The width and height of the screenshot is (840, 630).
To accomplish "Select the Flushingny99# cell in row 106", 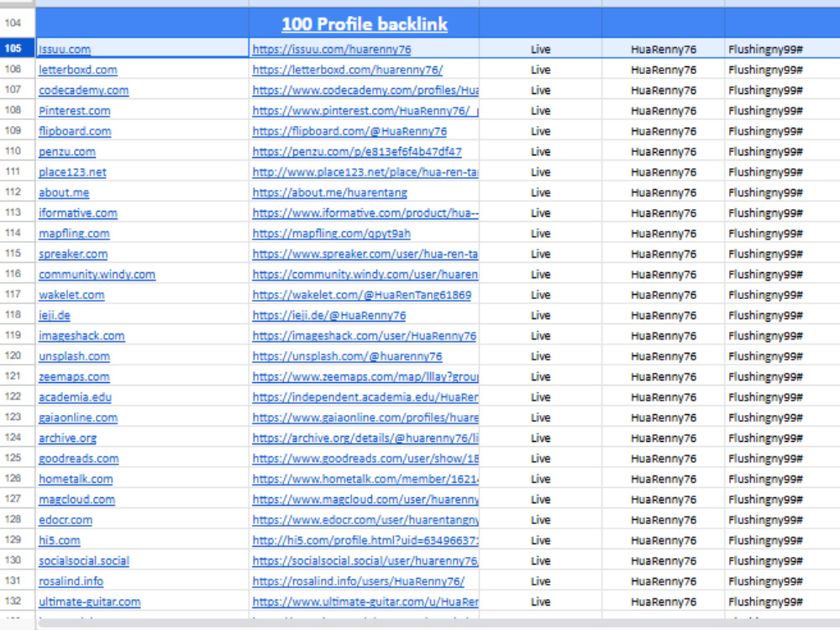I will point(783,70).
